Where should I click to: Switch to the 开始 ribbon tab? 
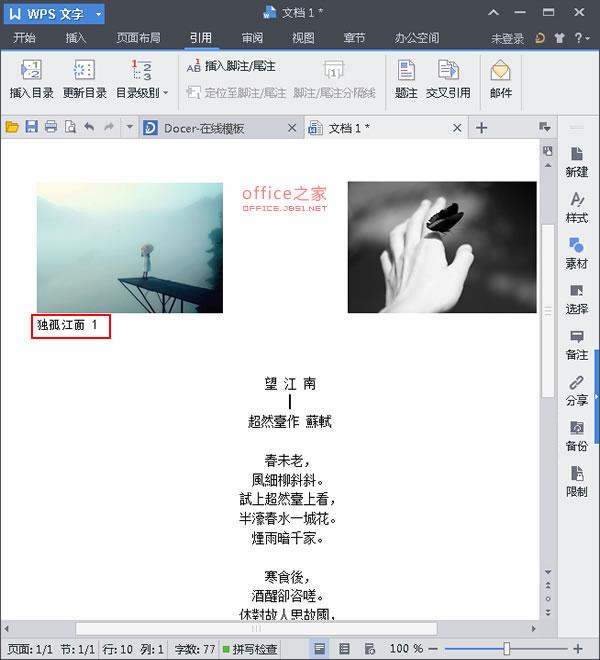click(24, 38)
